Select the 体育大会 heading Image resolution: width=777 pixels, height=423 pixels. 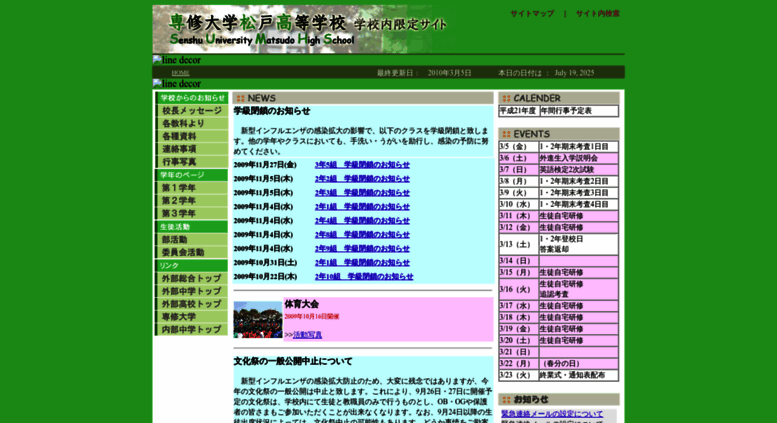pyautogui.click(x=301, y=304)
